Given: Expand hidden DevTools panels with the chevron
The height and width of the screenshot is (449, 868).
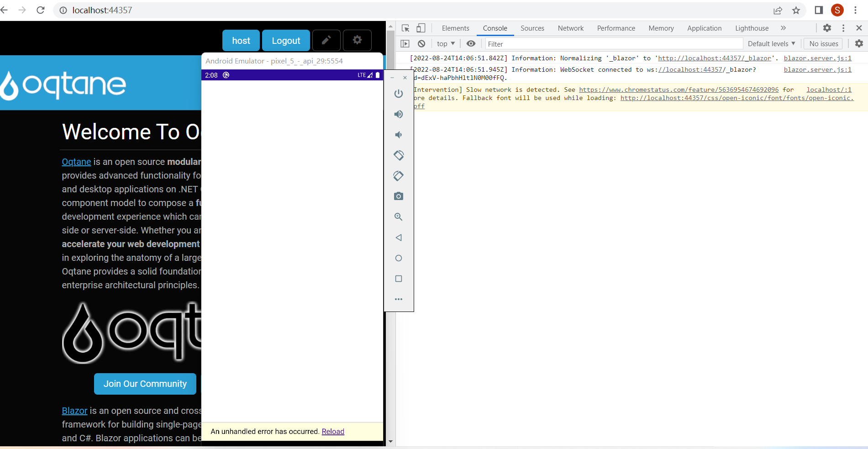Looking at the screenshot, I should (x=783, y=28).
